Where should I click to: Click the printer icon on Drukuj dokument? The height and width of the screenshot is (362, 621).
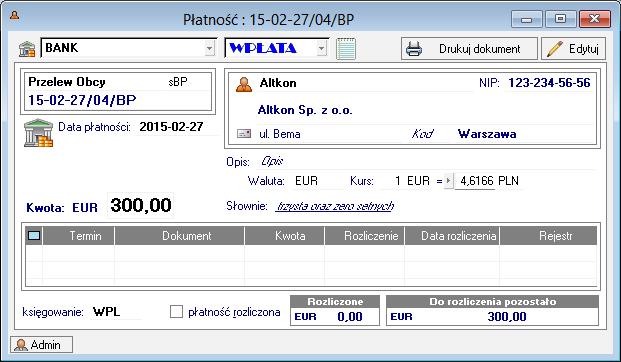click(x=414, y=49)
